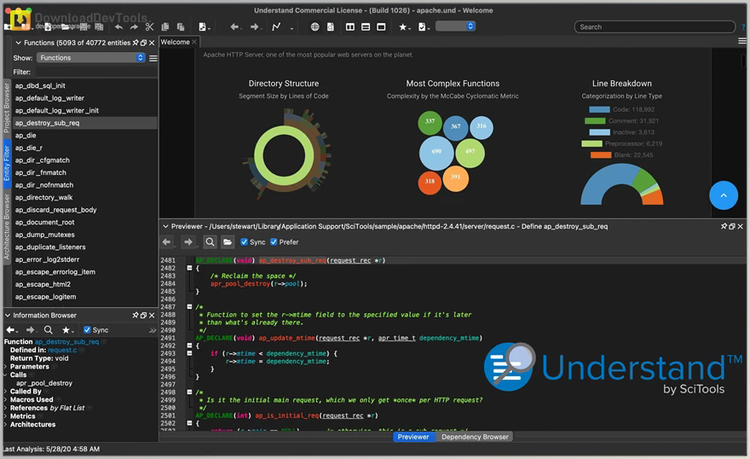Viewport: 750px width, 459px height.
Task: Collapse the comment fold at line 2487
Action: coord(189,306)
